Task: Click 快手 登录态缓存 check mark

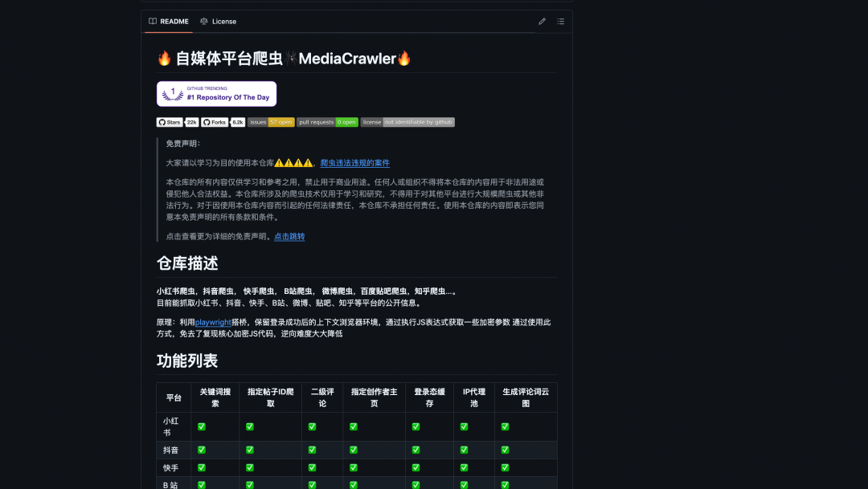Action: tap(416, 468)
